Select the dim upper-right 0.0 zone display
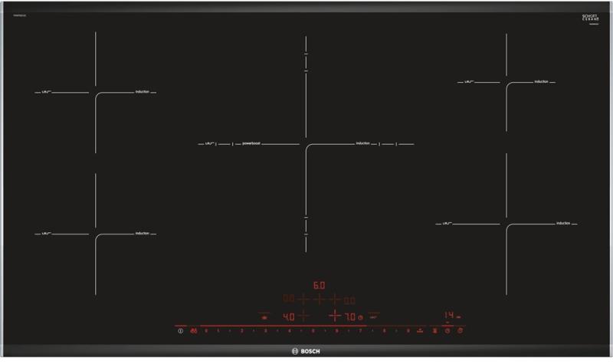Image resolution: width=613 pixels, height=364 pixels. [x=349, y=300]
